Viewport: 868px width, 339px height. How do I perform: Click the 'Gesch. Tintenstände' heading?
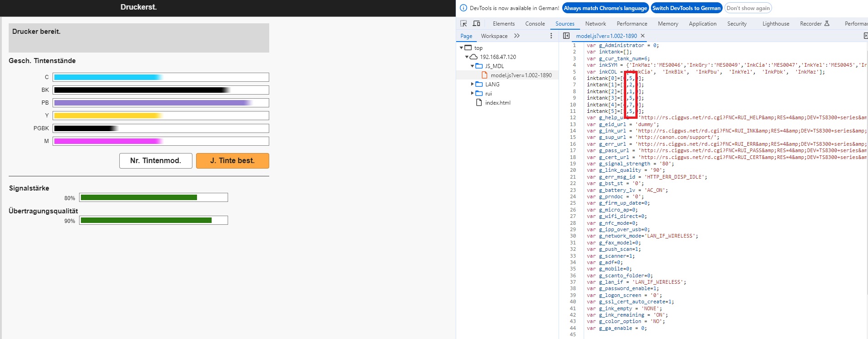[42, 61]
